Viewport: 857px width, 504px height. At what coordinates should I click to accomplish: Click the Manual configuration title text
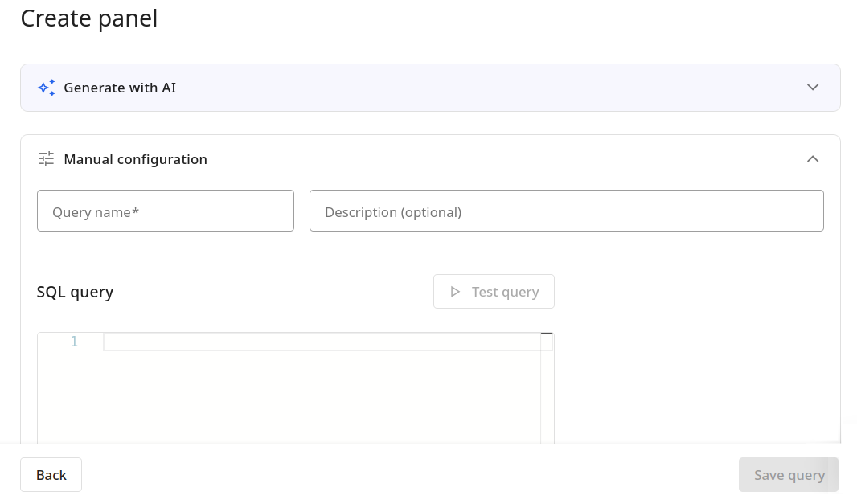(135, 159)
